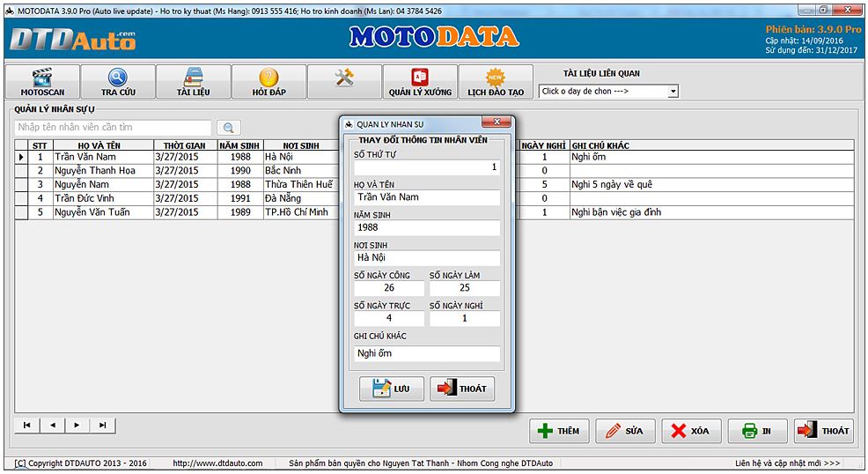Screen dimensions: 868x474
Task: Click the NĂM SINH column header
Action: tap(239, 145)
